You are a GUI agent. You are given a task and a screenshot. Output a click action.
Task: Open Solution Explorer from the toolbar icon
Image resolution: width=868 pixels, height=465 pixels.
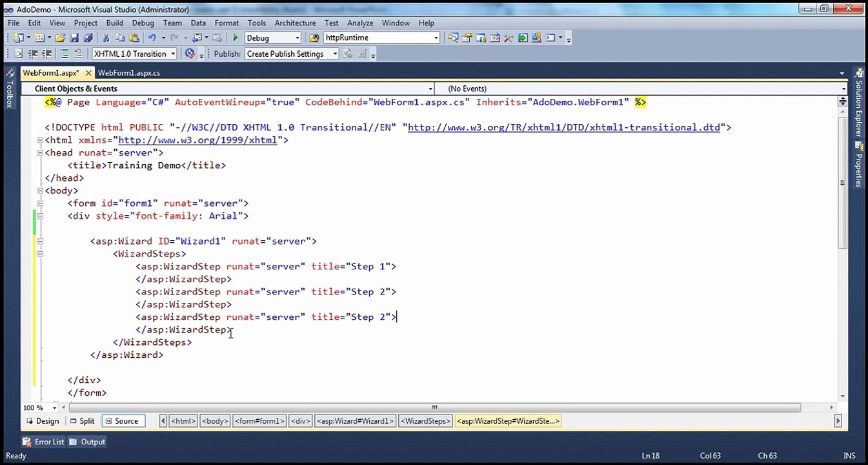[452, 38]
